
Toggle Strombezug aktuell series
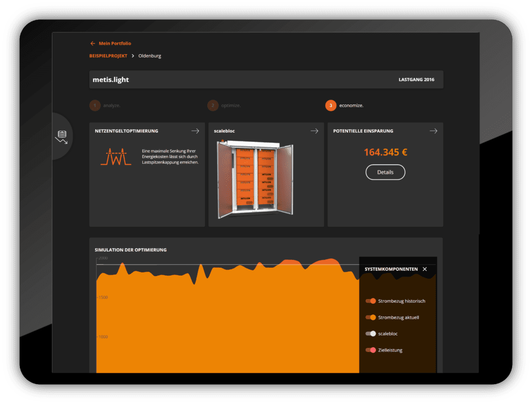tap(370, 317)
